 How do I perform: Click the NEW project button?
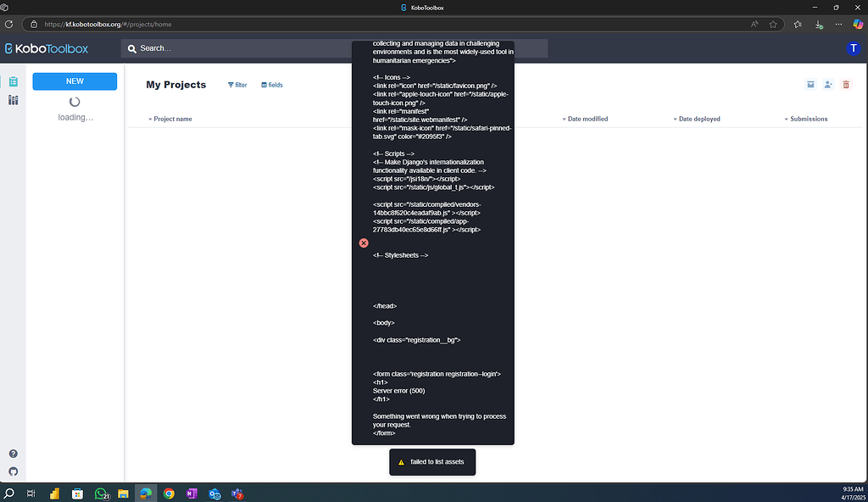tap(74, 80)
